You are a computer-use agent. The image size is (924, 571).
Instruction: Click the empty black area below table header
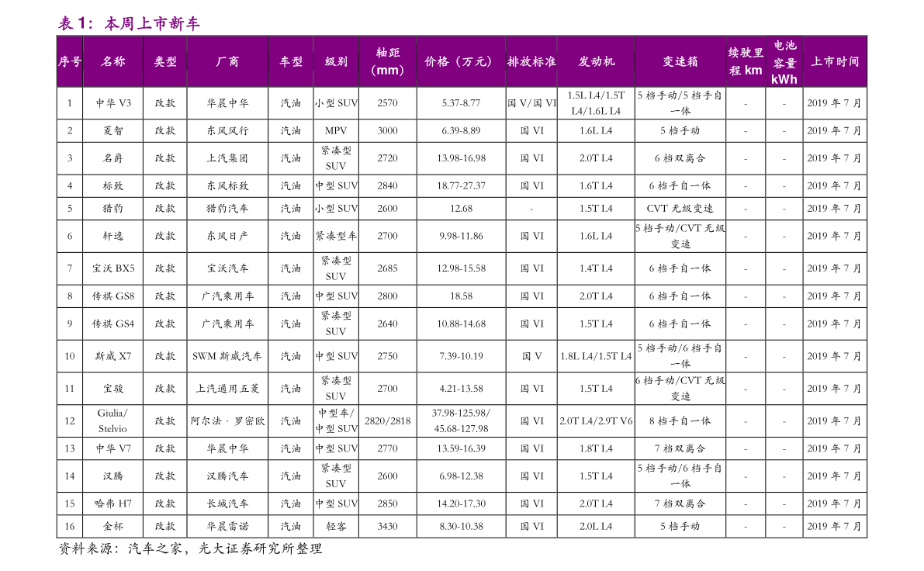(462, 310)
